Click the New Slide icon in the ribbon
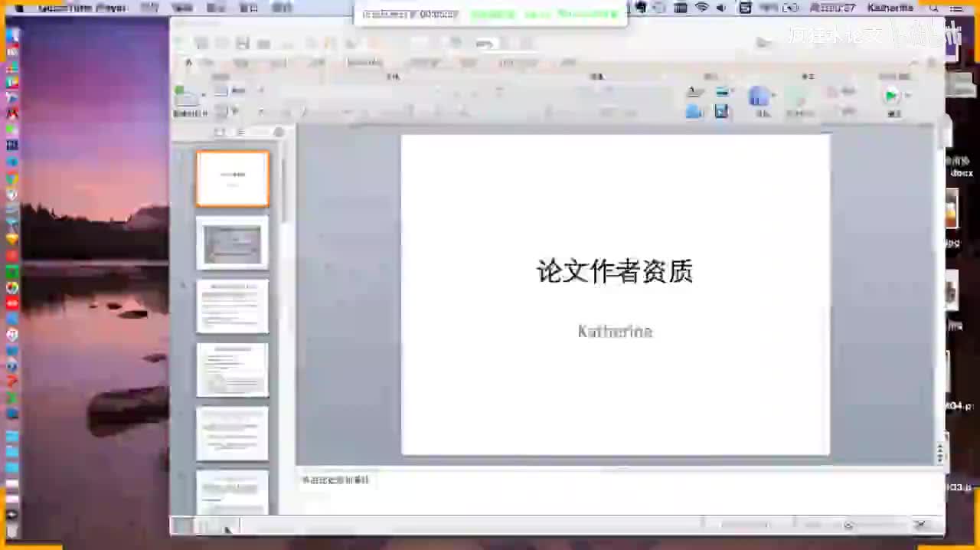Screen dimensions: 980x550 [185, 96]
